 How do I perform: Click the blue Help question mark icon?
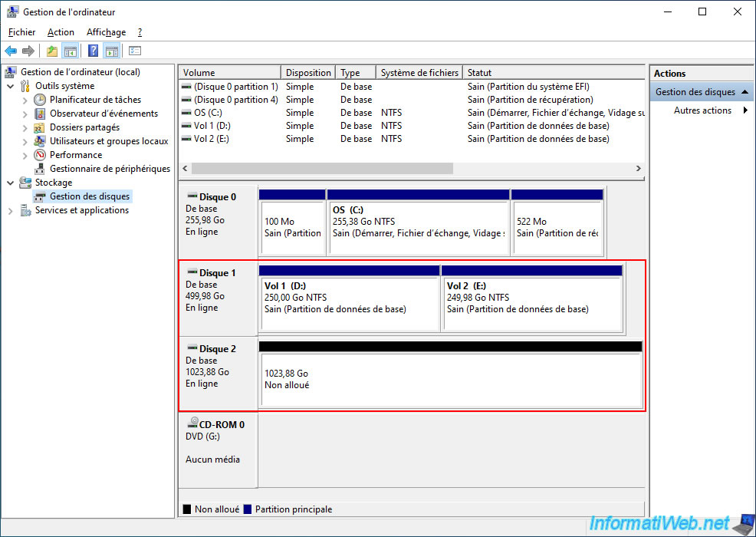coord(93,51)
